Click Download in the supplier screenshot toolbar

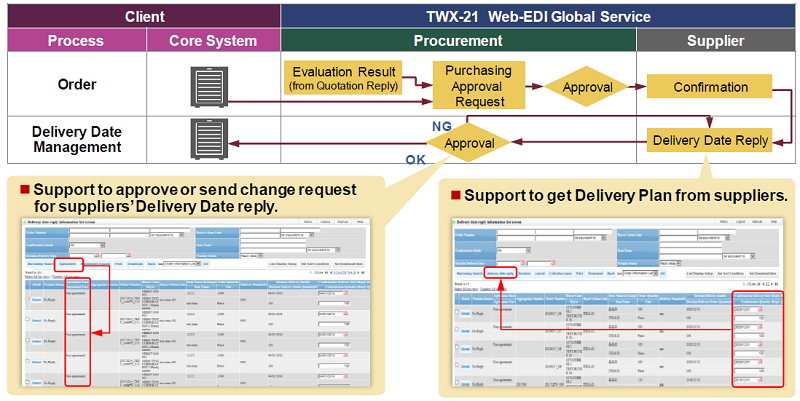[x=595, y=273]
